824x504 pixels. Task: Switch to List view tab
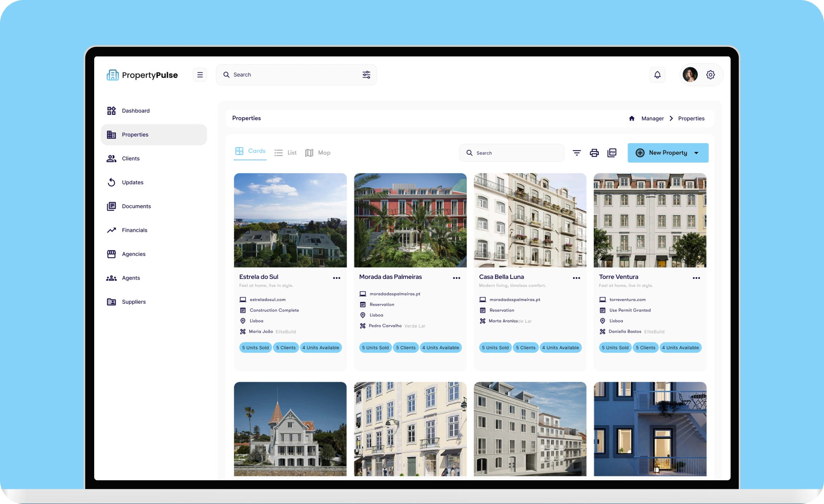tap(285, 153)
